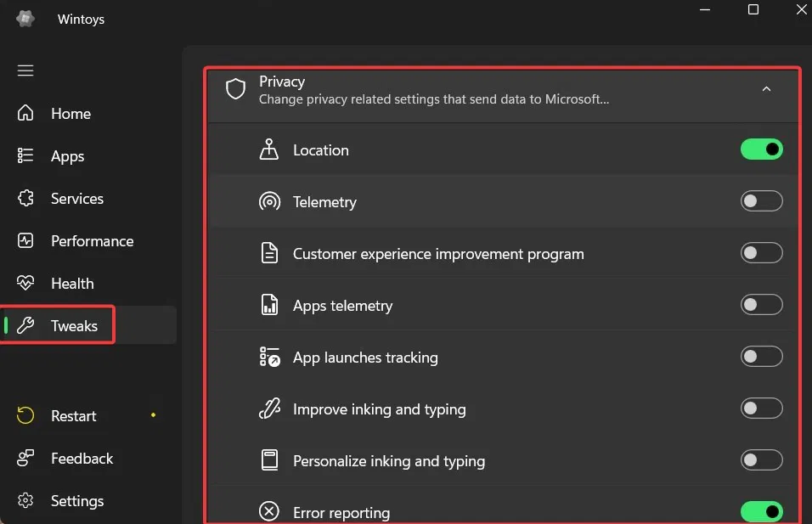The image size is (812, 524).
Task: Go to the Health section
Action: coord(72,284)
